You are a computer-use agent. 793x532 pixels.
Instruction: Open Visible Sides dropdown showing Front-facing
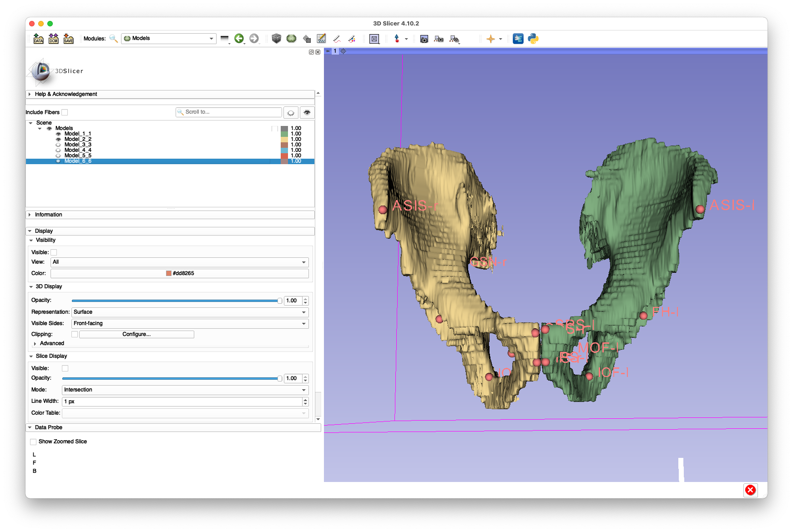pyautogui.click(x=190, y=324)
